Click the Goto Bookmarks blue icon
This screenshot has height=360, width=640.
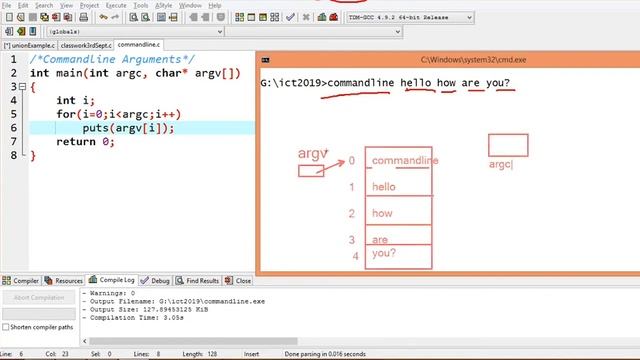click(x=33, y=31)
